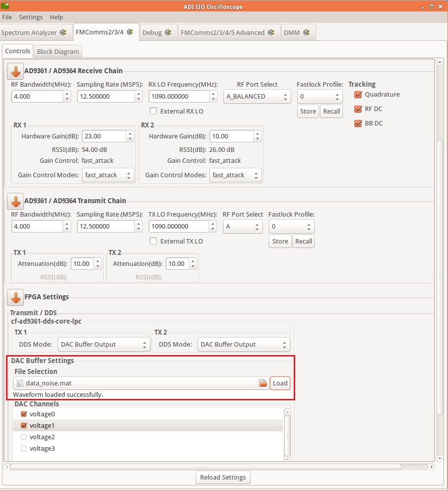Click the oscilloscope app icon in title bar
Viewport: 448px width, 491px height.
point(5,6)
